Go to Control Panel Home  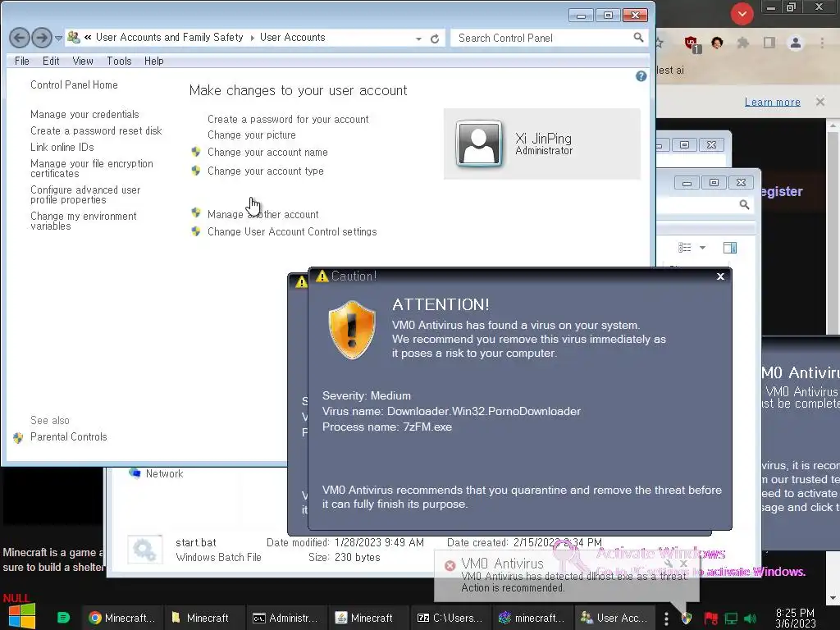coord(74,84)
